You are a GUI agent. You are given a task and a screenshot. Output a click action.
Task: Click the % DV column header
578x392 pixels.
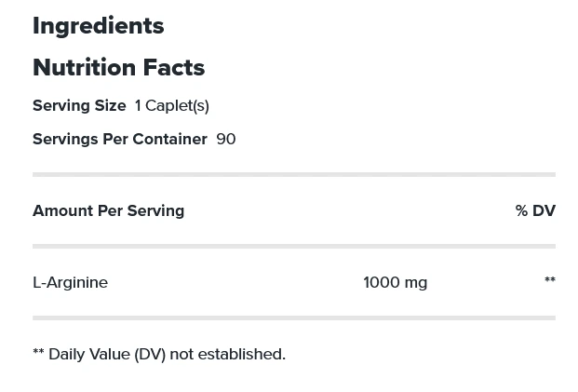tap(535, 210)
